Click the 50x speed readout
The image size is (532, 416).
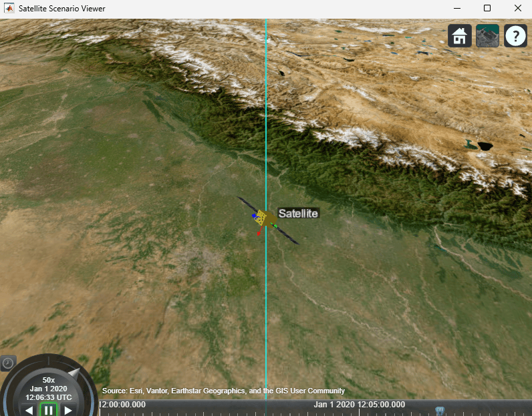[49, 380]
